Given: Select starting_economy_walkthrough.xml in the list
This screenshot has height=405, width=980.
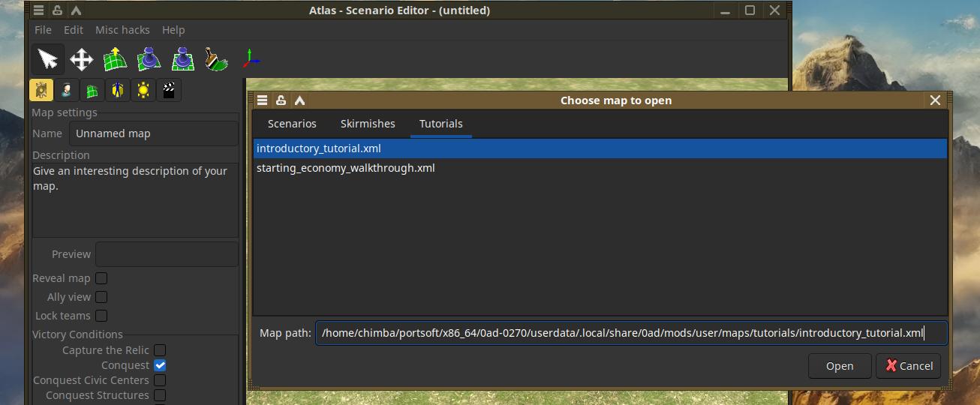Looking at the screenshot, I should pos(600,168).
